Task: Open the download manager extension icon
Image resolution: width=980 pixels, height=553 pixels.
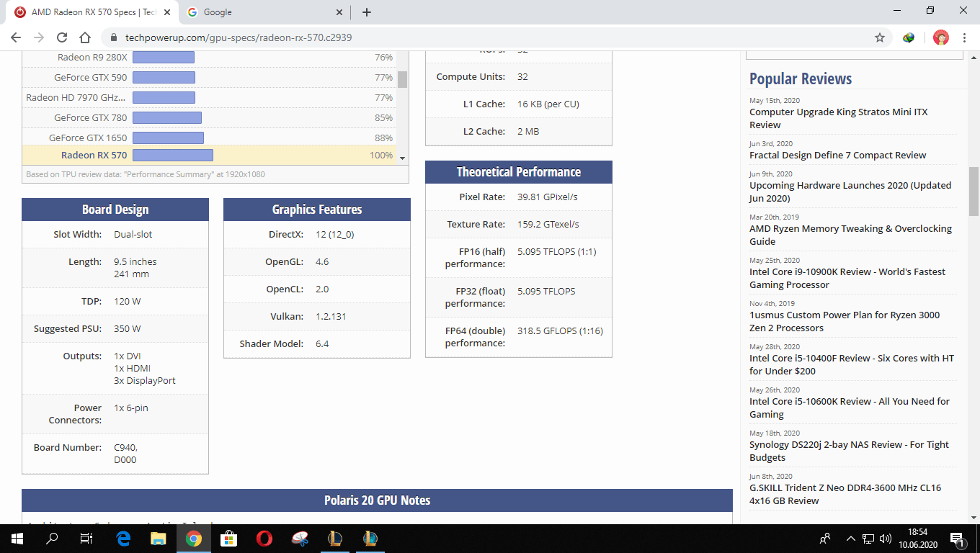Action: click(909, 37)
